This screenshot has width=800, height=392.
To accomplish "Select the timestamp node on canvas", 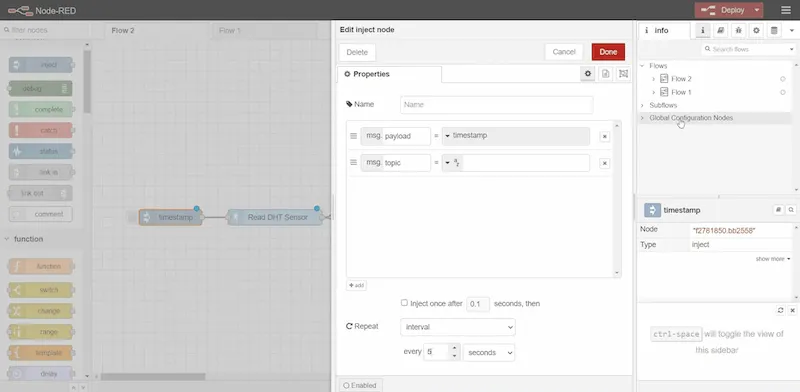I will pyautogui.click(x=171, y=217).
